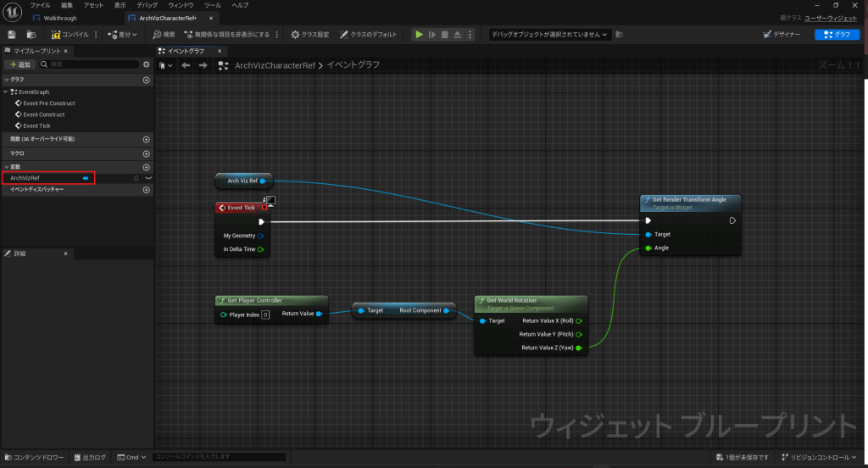This screenshot has height=468, width=868.
Task: Click the graph back navigation arrow
Action: click(x=186, y=65)
